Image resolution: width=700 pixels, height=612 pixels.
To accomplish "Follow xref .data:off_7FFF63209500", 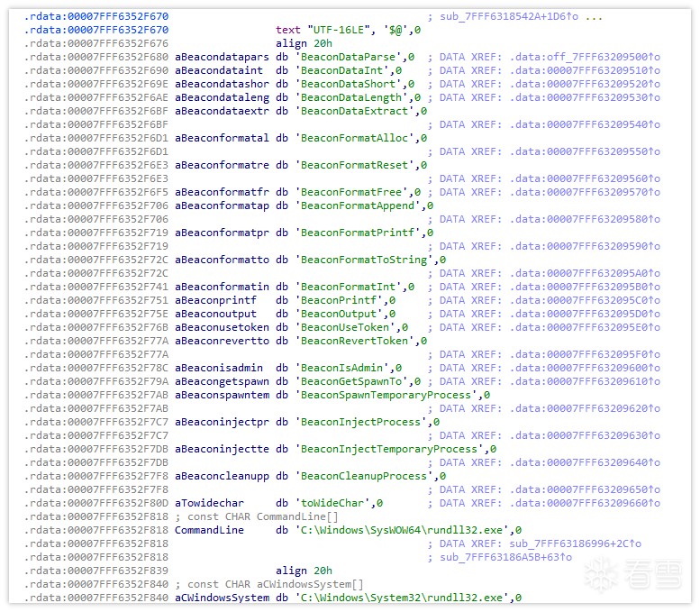I will click(x=585, y=57).
